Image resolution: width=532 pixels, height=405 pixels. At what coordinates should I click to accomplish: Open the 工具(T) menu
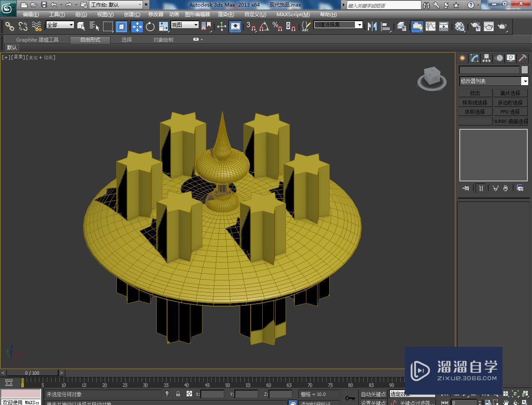pyautogui.click(x=57, y=15)
